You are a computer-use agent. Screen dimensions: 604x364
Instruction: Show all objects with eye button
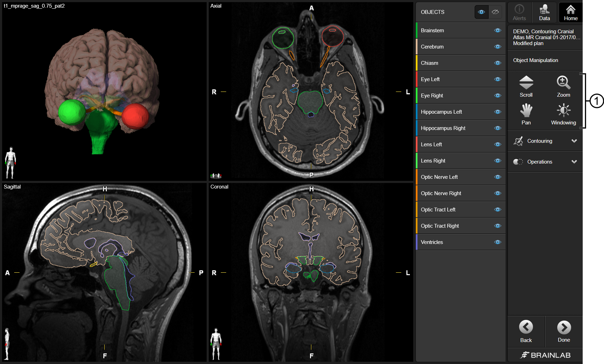tap(481, 12)
